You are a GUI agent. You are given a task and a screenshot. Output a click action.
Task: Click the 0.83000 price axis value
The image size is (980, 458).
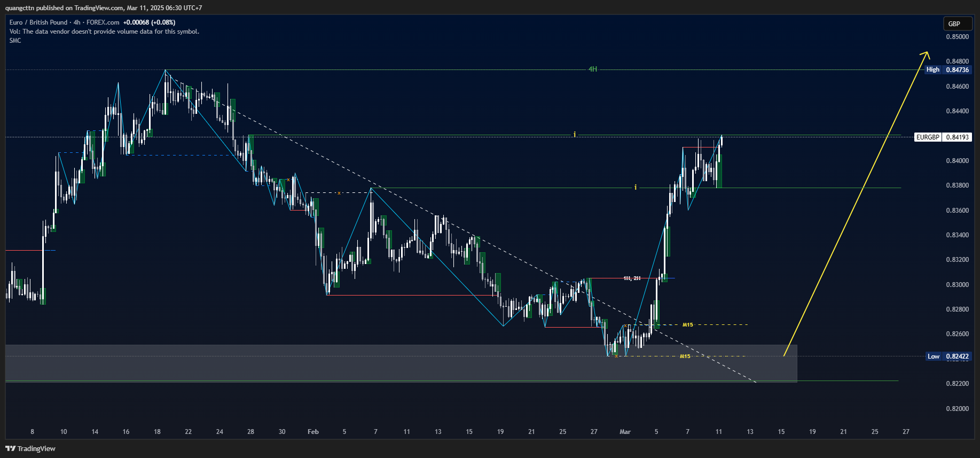point(958,285)
